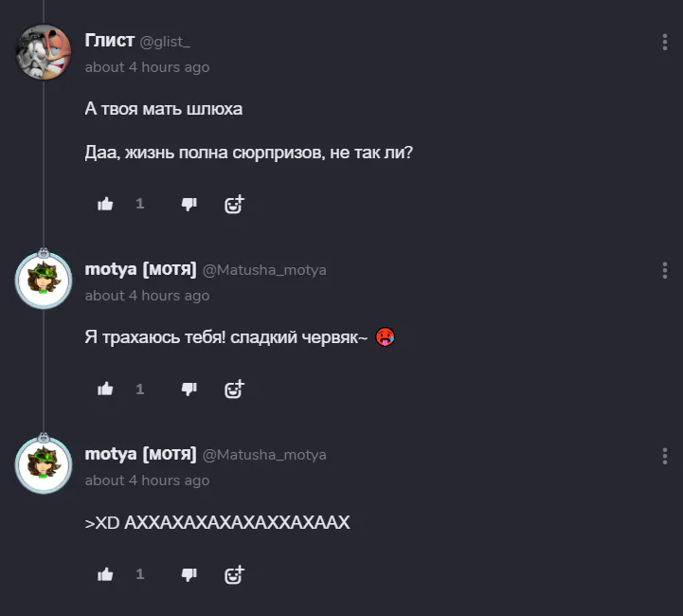The height and width of the screenshot is (616, 683).
Task: Click @Matusha_motya handle on the '>XD' comment
Action: pos(264,455)
